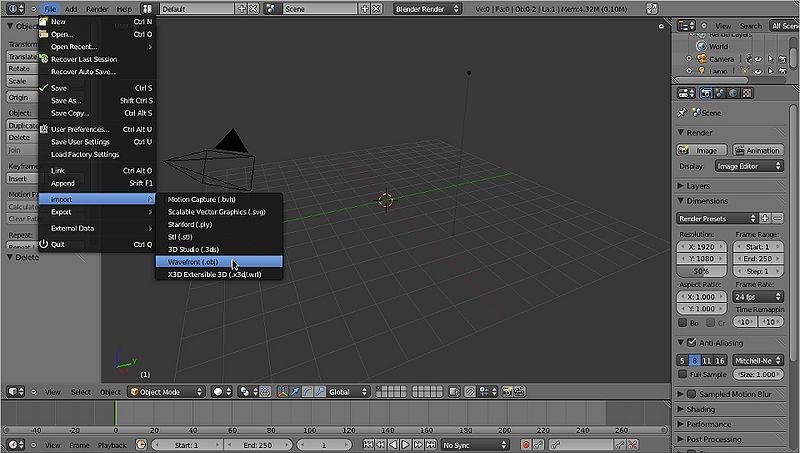Open the Object Mode dropdown
This screenshot has height=453, width=800.
pyautogui.click(x=165, y=392)
